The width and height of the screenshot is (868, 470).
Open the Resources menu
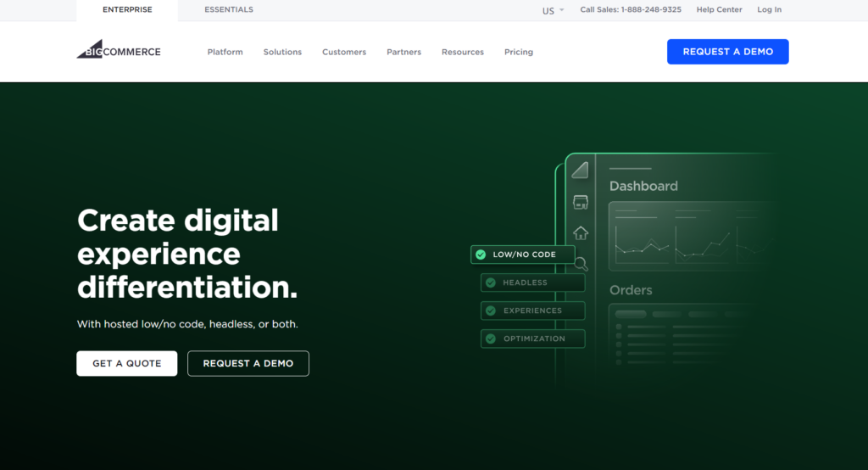coord(462,52)
